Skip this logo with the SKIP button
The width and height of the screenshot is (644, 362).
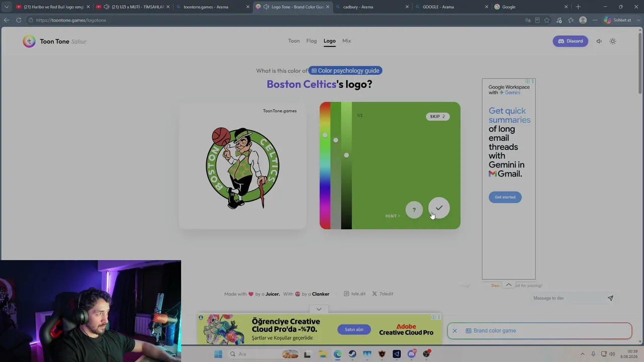pos(437,116)
